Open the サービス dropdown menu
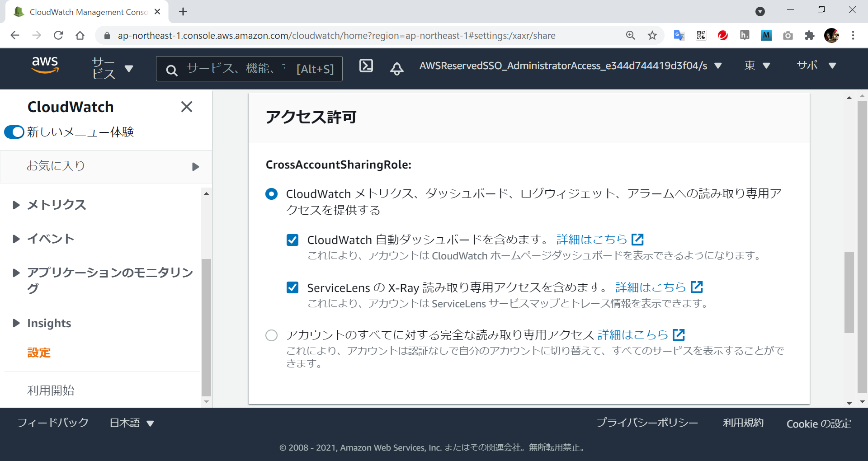The image size is (868, 461). (x=112, y=68)
